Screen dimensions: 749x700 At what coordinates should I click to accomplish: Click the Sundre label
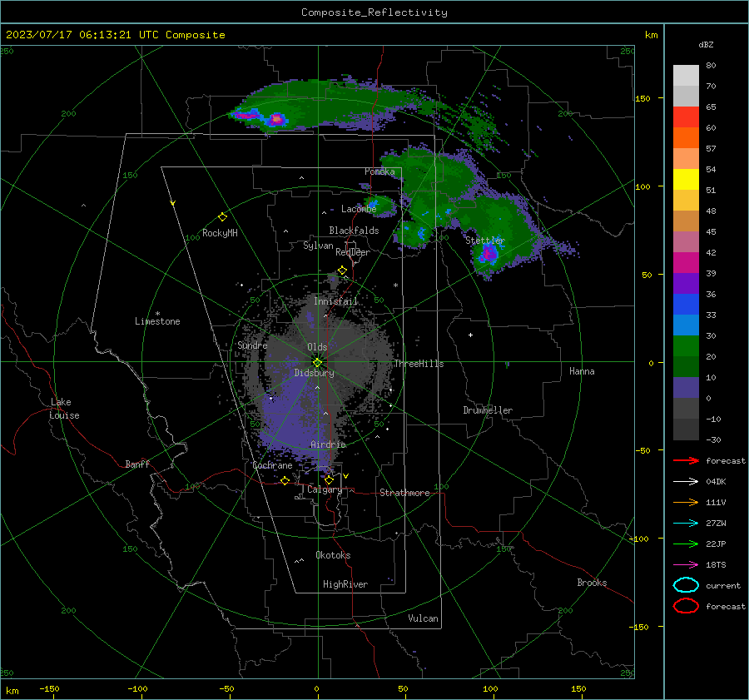click(x=252, y=345)
